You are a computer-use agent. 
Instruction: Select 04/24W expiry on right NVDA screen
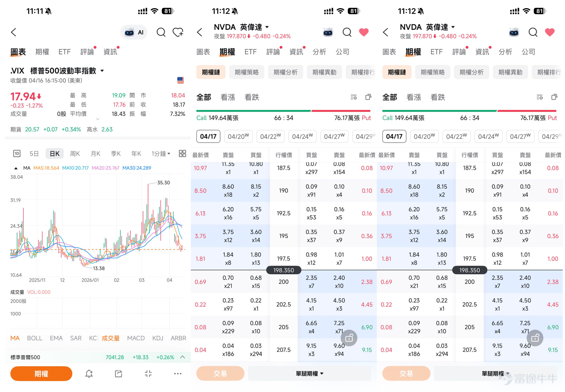(488, 137)
